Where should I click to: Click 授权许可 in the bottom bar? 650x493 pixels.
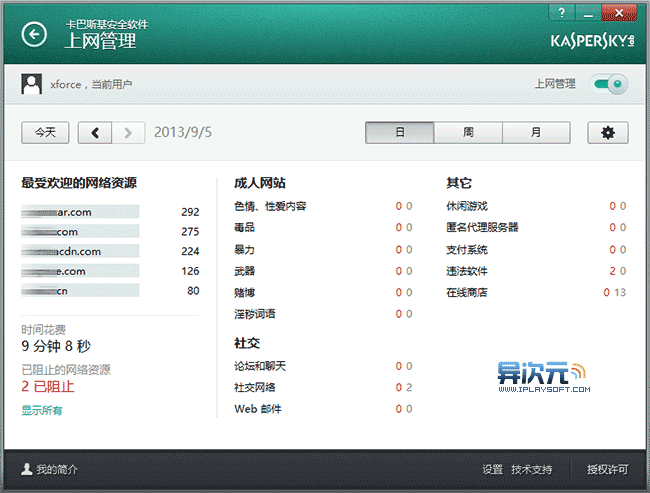(x=607, y=469)
